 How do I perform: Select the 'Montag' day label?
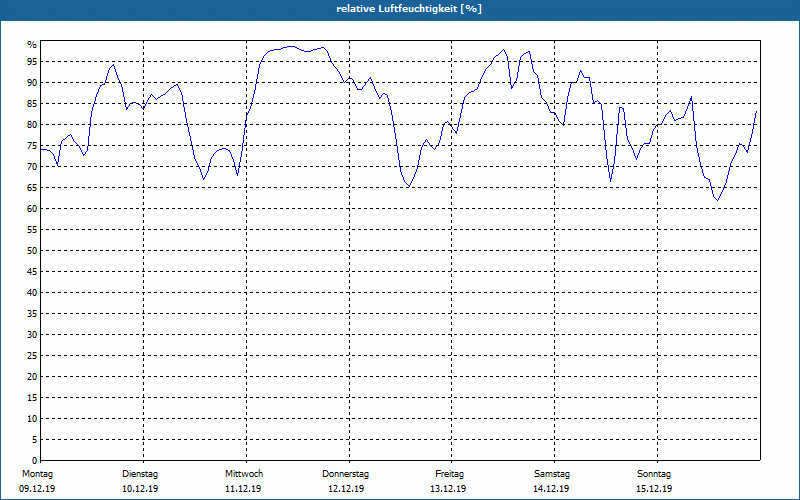point(37,474)
